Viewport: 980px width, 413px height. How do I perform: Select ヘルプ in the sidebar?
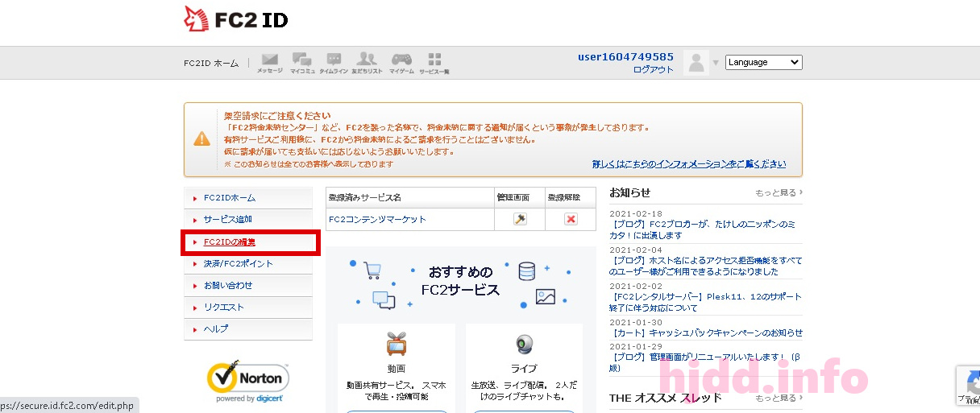tap(248, 328)
